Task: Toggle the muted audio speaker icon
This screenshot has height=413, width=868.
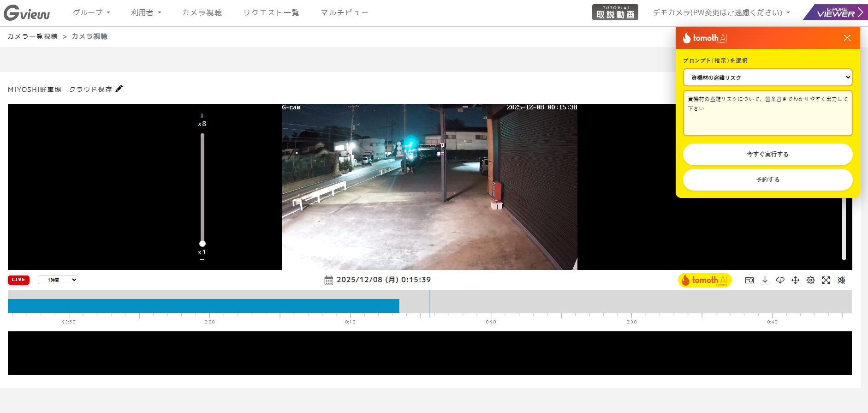Action: 841,280
